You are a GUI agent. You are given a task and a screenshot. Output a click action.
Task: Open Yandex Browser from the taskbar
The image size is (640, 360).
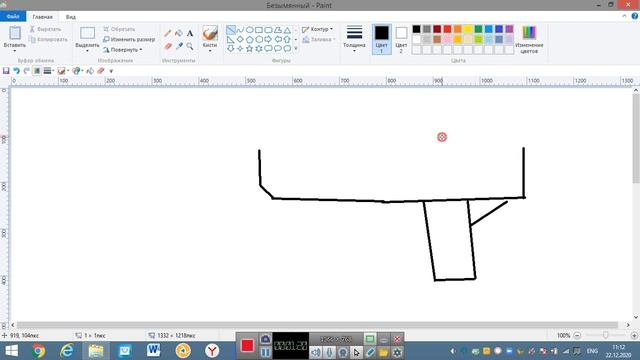[x=212, y=351]
